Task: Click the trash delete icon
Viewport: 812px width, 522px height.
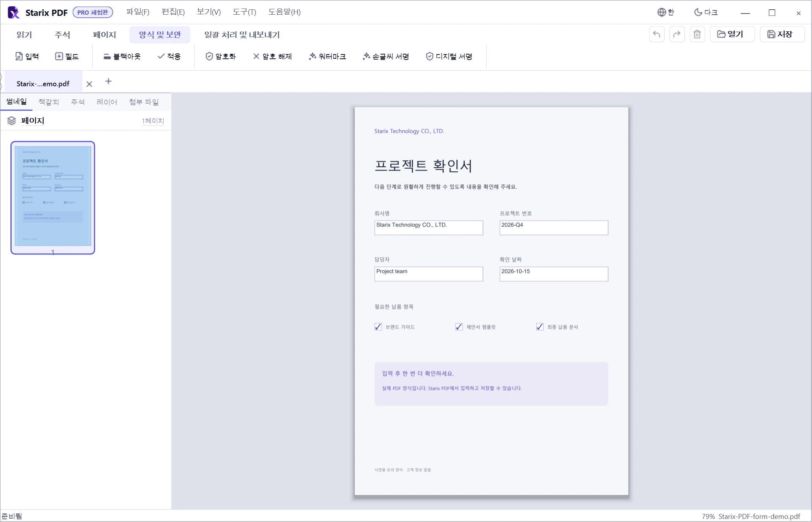Action: 697,34
